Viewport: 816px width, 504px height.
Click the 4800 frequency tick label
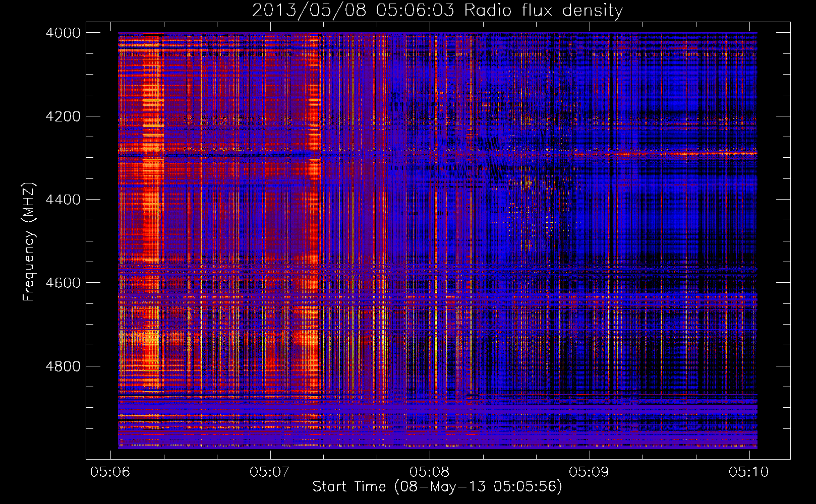point(63,366)
